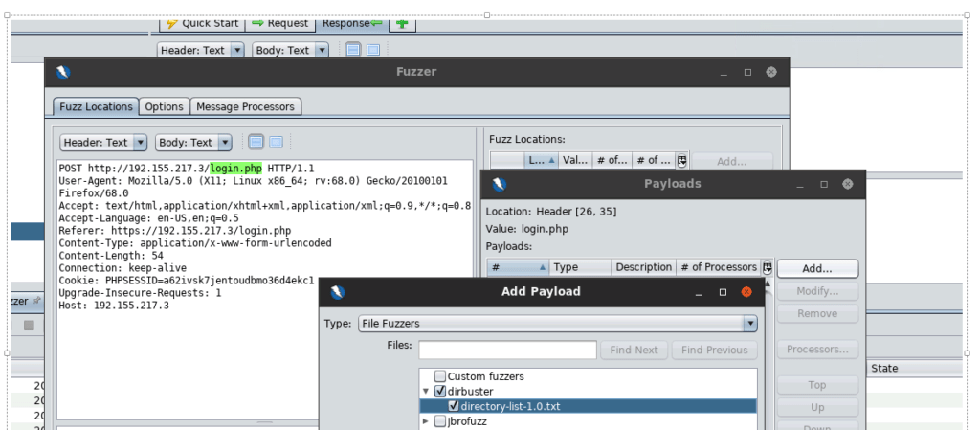Click the Add... button in Payloads dialog
The height and width of the screenshot is (430, 980).
(x=817, y=268)
